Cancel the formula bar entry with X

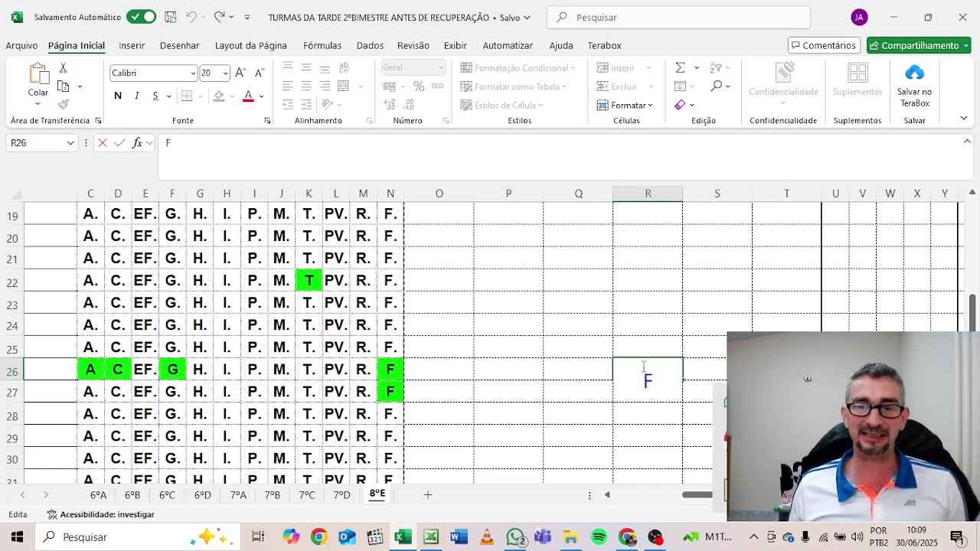[x=103, y=143]
